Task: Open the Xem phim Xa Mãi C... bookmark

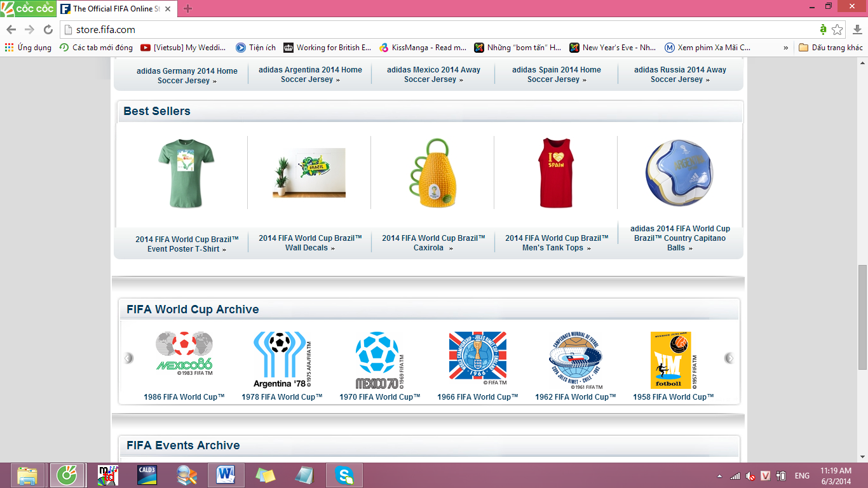Action: pyautogui.click(x=707, y=48)
